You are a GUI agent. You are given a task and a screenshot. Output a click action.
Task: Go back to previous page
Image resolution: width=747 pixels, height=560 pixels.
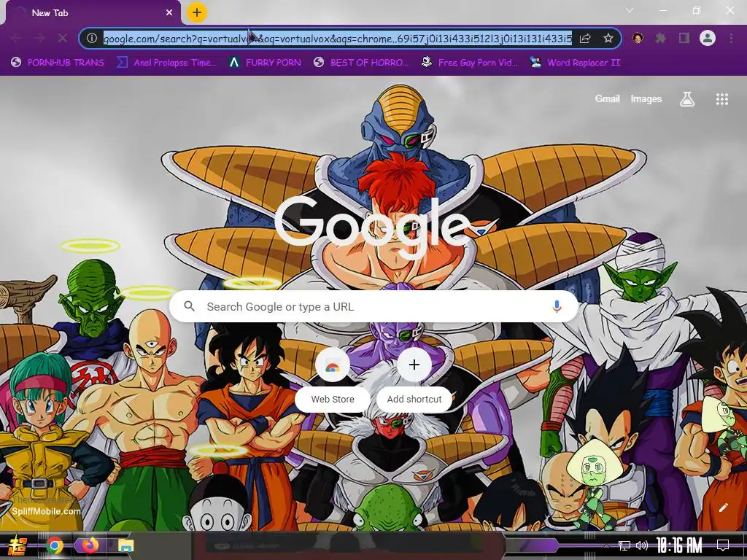pos(16,38)
